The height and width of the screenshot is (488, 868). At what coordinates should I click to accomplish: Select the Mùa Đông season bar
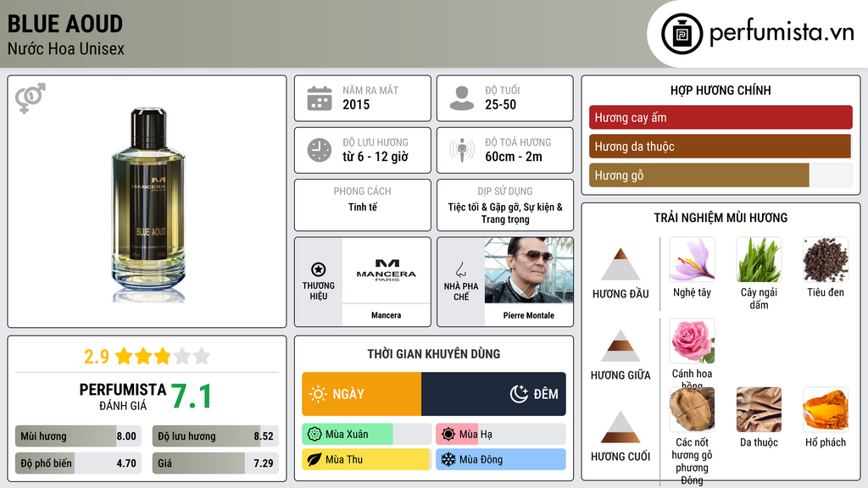(500, 460)
